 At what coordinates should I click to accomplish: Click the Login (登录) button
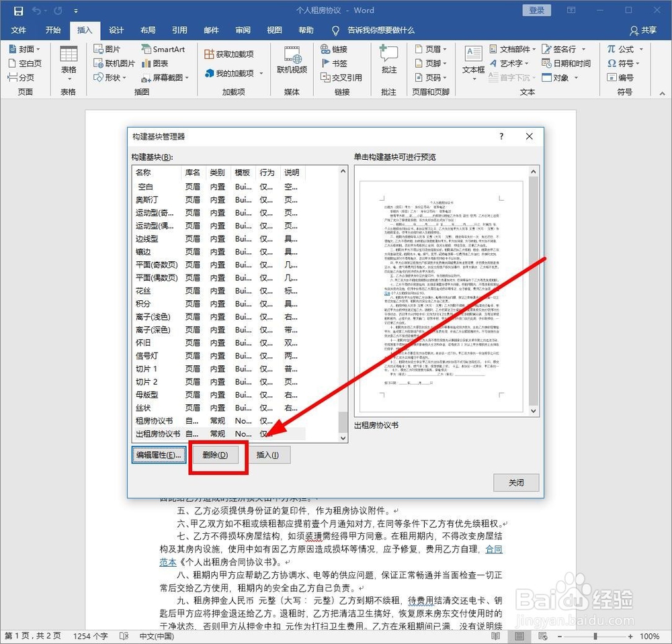(x=536, y=10)
